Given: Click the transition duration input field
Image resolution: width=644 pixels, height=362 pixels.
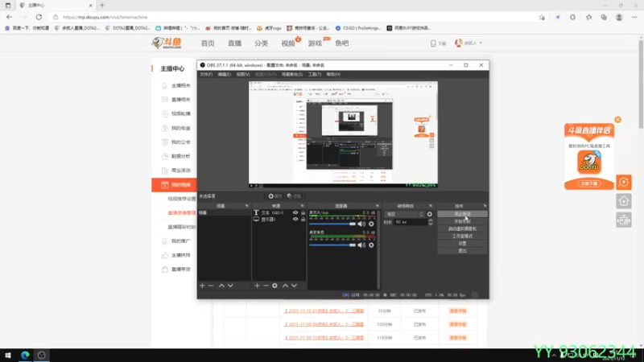Looking at the screenshot, I should coord(410,222).
